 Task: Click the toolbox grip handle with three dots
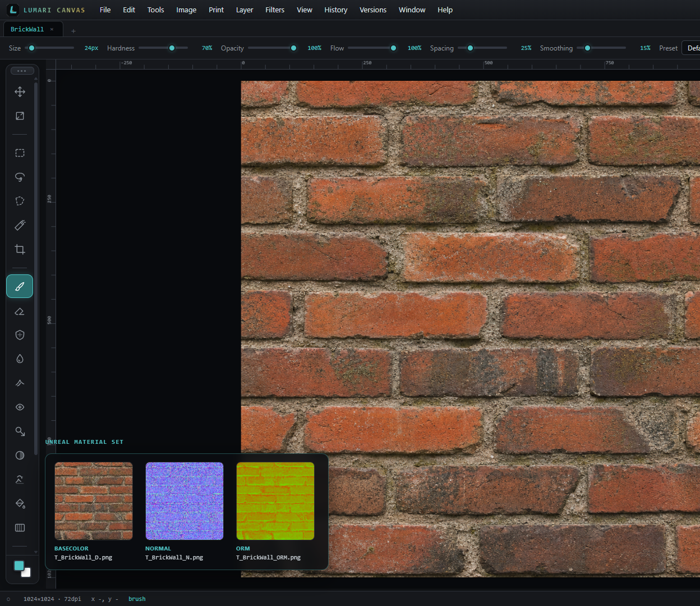[x=22, y=71]
